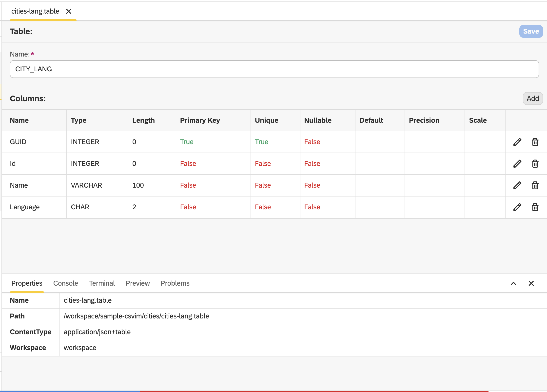This screenshot has width=547, height=392.
Task: Delete the Id column with trash icon
Action: [535, 164]
